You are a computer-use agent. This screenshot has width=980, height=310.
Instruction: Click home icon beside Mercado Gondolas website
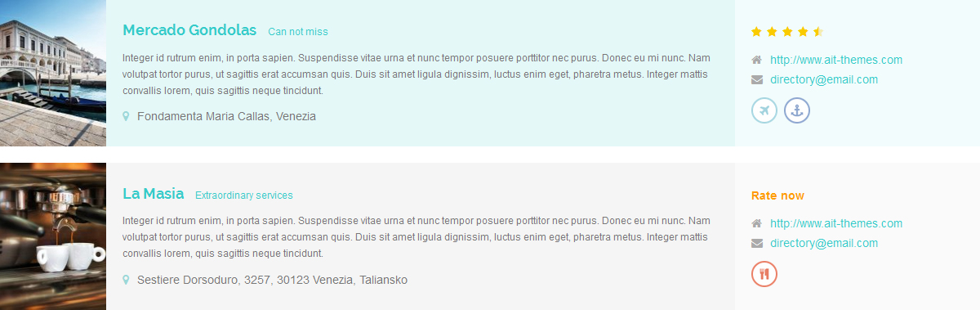click(757, 60)
